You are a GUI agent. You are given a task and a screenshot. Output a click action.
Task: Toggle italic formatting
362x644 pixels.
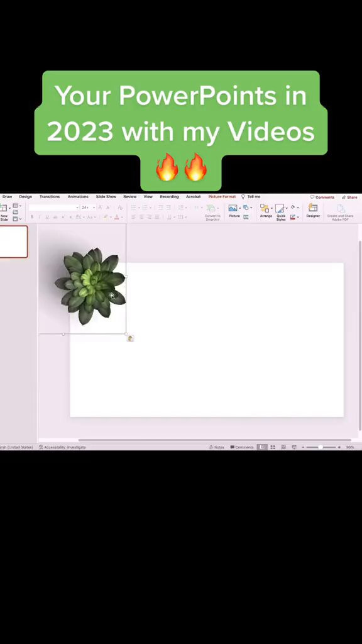(40, 217)
